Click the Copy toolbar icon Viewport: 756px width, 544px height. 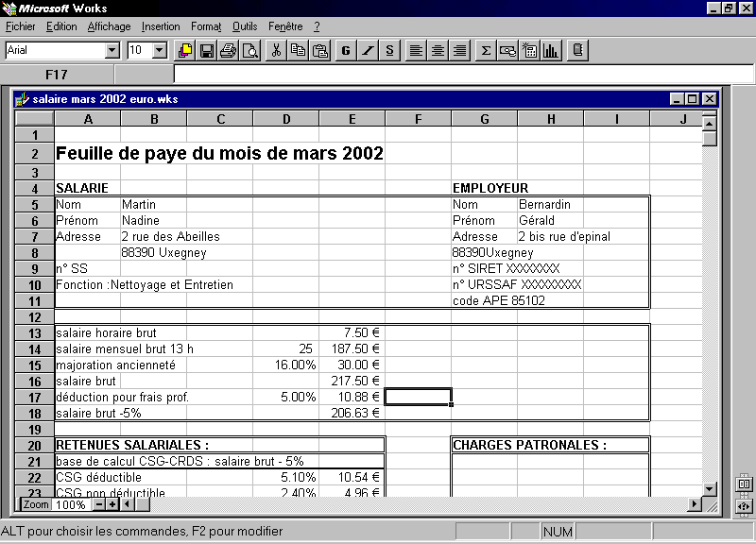299,51
